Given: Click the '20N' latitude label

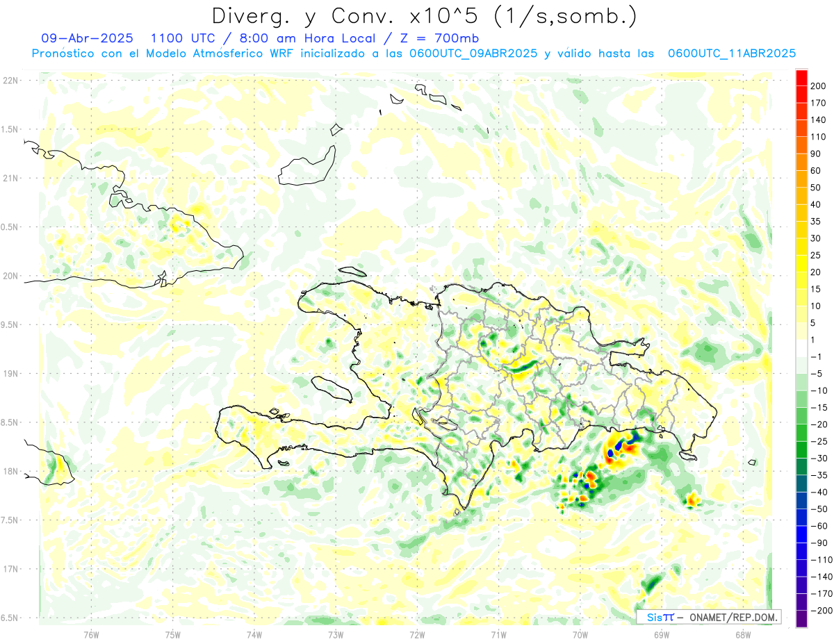Looking at the screenshot, I should [x=10, y=276].
